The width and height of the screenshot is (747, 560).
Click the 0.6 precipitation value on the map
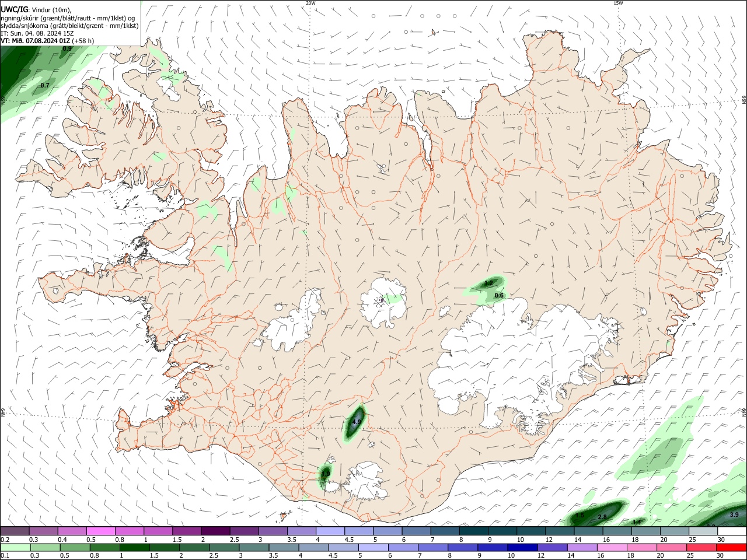coord(499,296)
